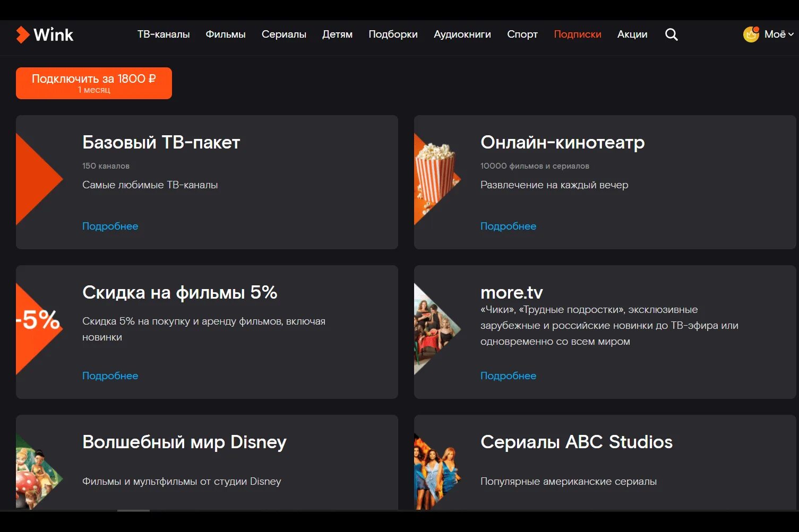Open the search magnifier icon
The height and width of the screenshot is (532, 799).
671,34
